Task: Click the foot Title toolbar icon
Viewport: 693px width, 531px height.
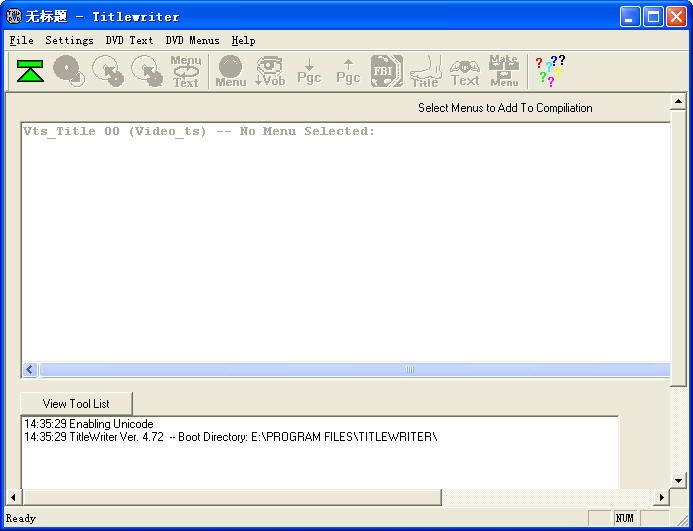Action: tap(426, 71)
